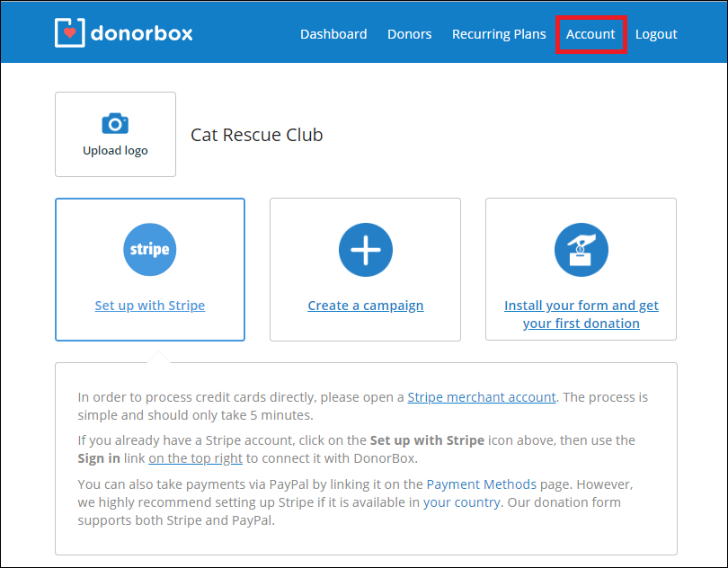Image resolution: width=728 pixels, height=568 pixels.
Task: Click the plus circle campaign icon
Action: click(x=366, y=250)
